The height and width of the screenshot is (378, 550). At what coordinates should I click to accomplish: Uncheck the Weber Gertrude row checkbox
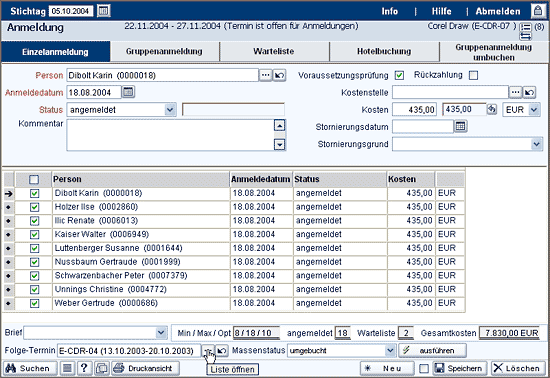click(x=34, y=303)
